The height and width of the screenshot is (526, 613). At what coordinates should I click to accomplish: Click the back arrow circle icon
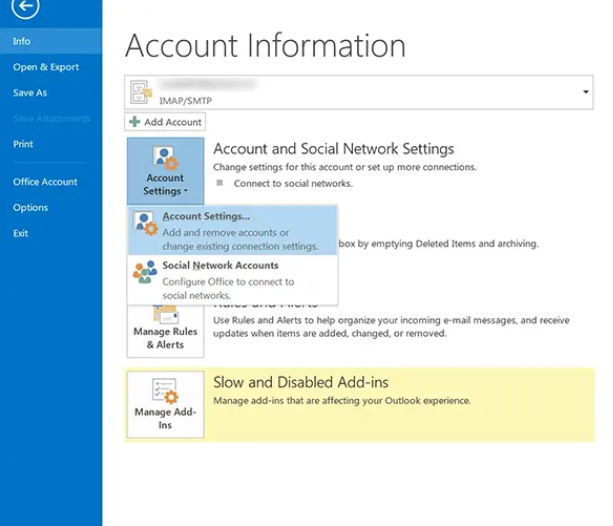pyautogui.click(x=25, y=6)
